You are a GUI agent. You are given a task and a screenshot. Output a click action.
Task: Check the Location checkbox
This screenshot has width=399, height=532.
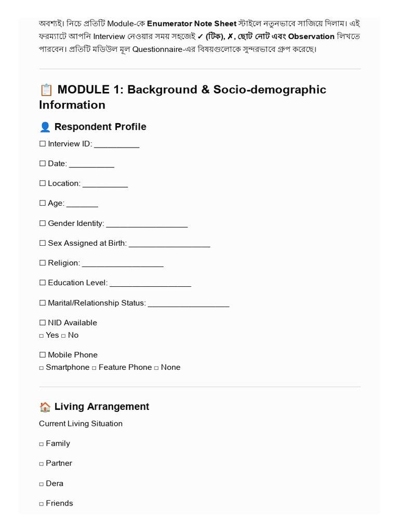pyautogui.click(x=43, y=183)
